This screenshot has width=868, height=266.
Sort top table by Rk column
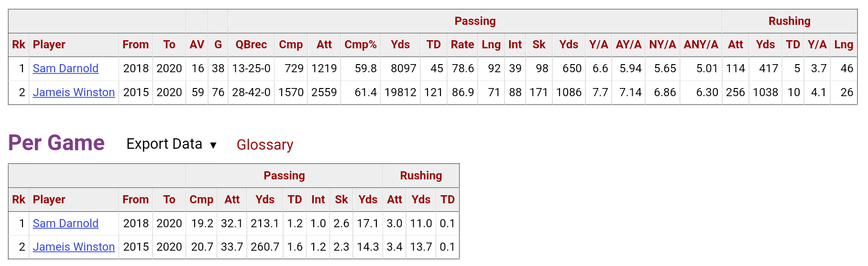tap(19, 45)
